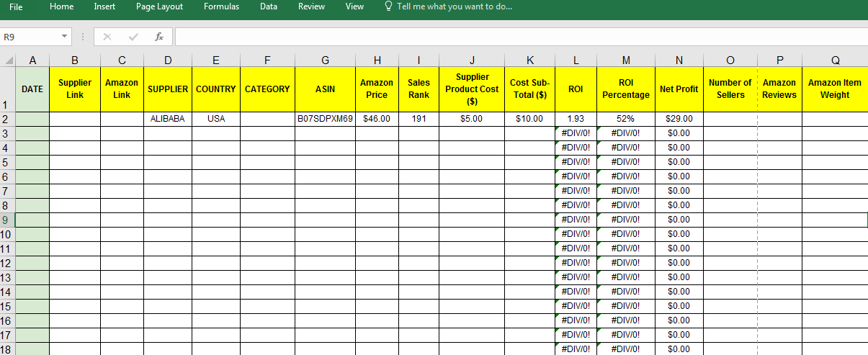Viewport: 868px width, 355px height.
Task: Click the ASIN header cell
Action: coord(325,89)
